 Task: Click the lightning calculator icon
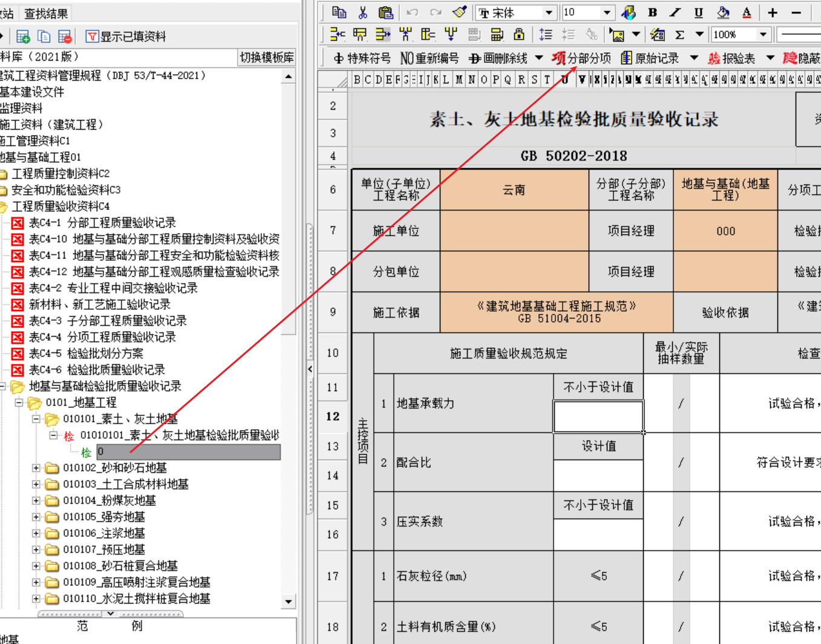658,35
